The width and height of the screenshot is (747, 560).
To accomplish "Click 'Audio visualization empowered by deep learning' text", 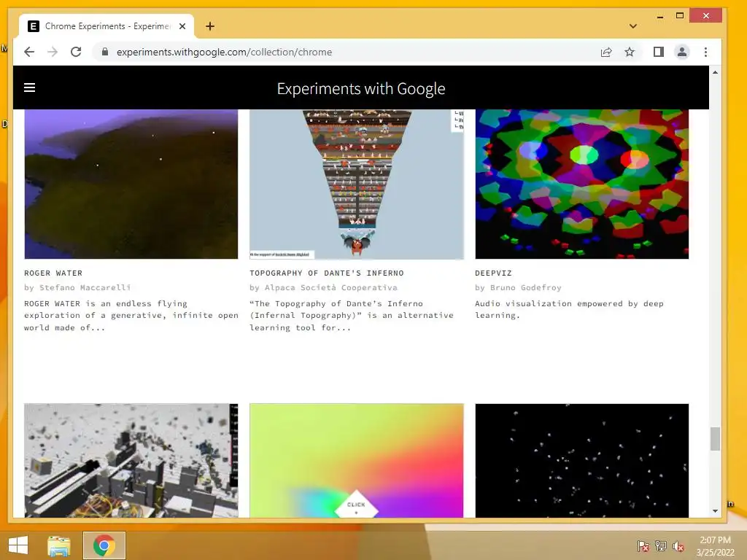I will pyautogui.click(x=569, y=309).
